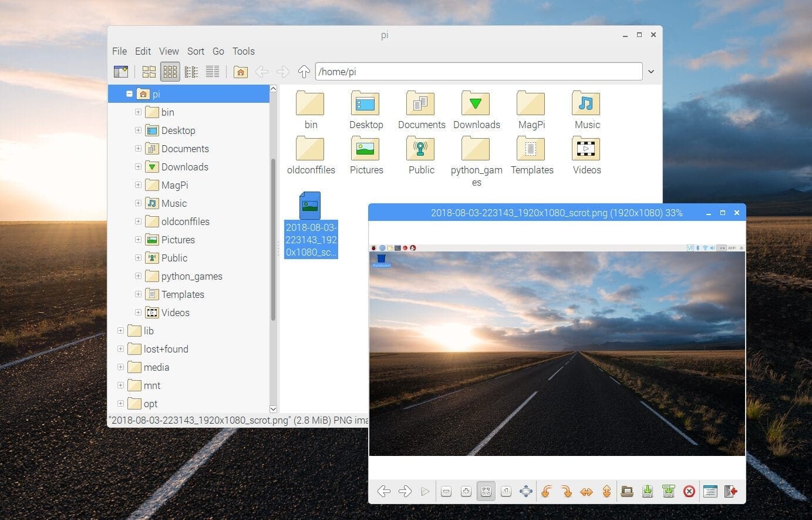Select the Music folder icon in main pane
The height and width of the screenshot is (520, 812).
[587, 104]
